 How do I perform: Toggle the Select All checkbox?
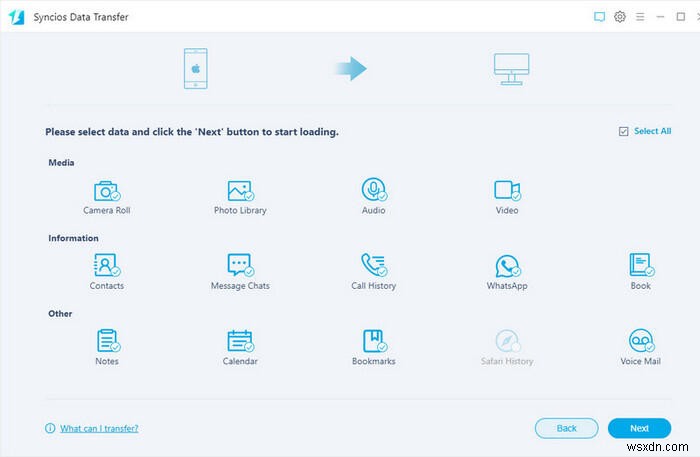pyautogui.click(x=624, y=131)
